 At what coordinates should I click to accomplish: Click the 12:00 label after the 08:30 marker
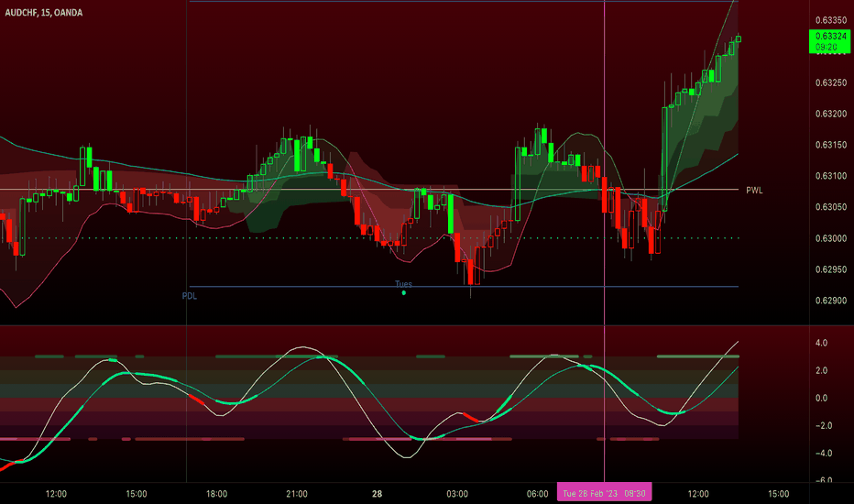[x=698, y=494]
